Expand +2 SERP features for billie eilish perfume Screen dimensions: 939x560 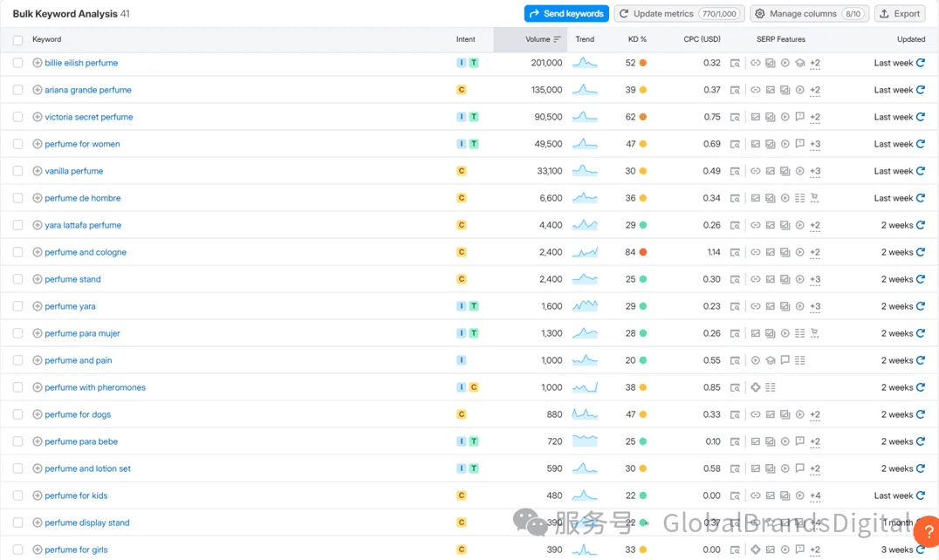(x=815, y=63)
